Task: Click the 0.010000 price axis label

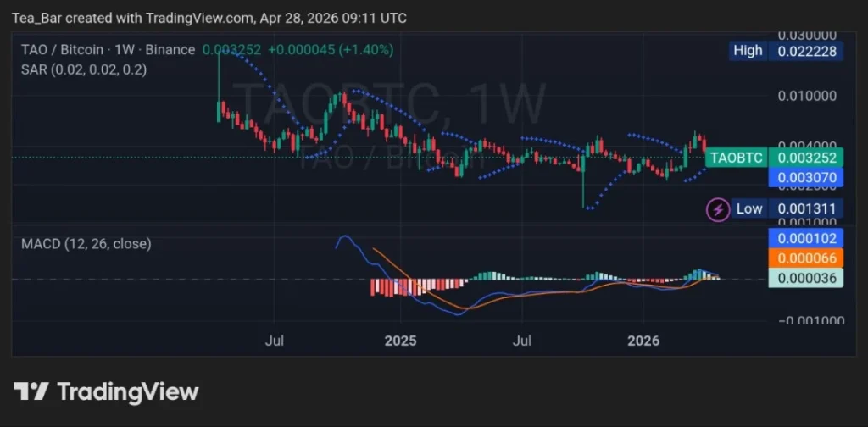Action: (x=810, y=95)
